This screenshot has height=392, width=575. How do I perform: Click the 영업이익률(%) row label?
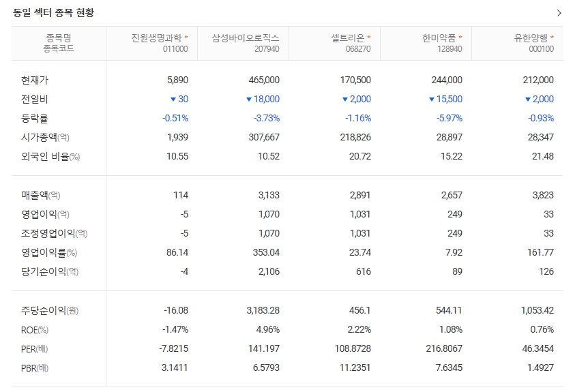pos(49,252)
